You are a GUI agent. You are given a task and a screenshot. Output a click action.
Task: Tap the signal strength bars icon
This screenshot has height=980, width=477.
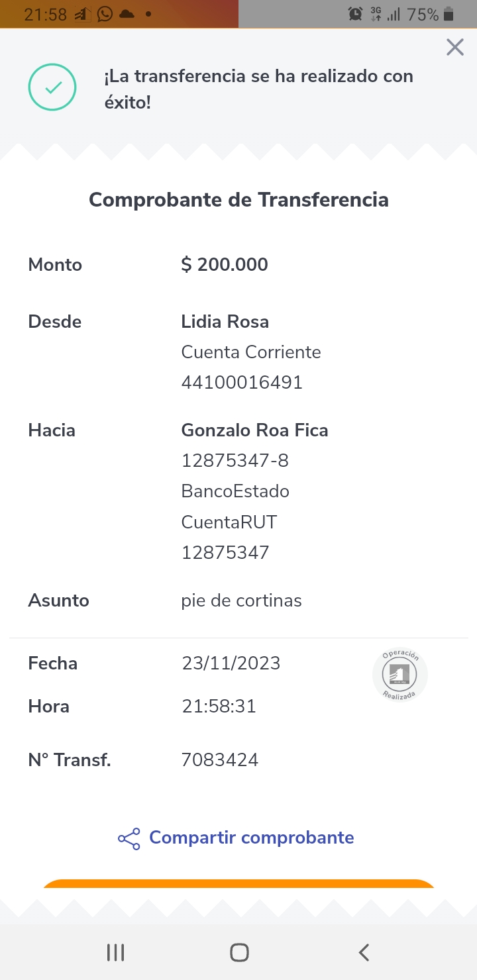(x=394, y=14)
